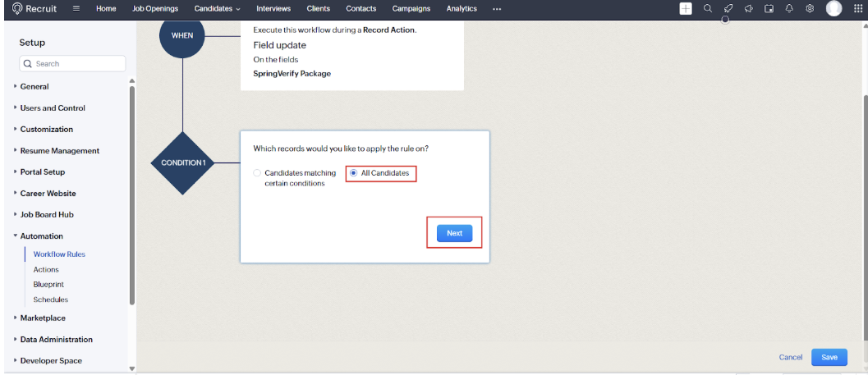Open the Candidates menu dropdown
Screen dimensions: 868x375
pos(218,8)
